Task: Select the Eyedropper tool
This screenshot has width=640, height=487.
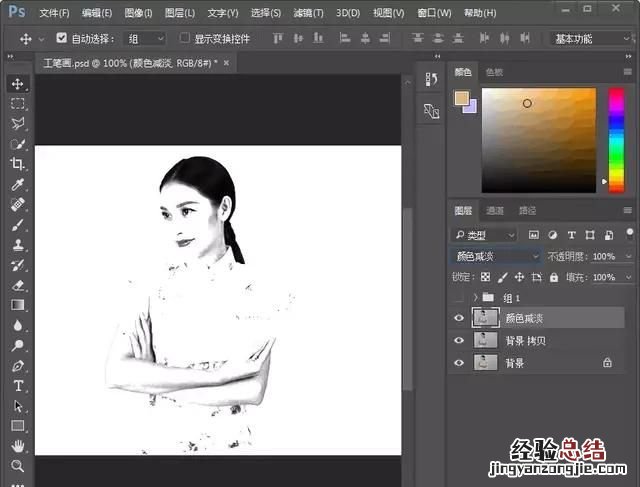Action: (18, 185)
